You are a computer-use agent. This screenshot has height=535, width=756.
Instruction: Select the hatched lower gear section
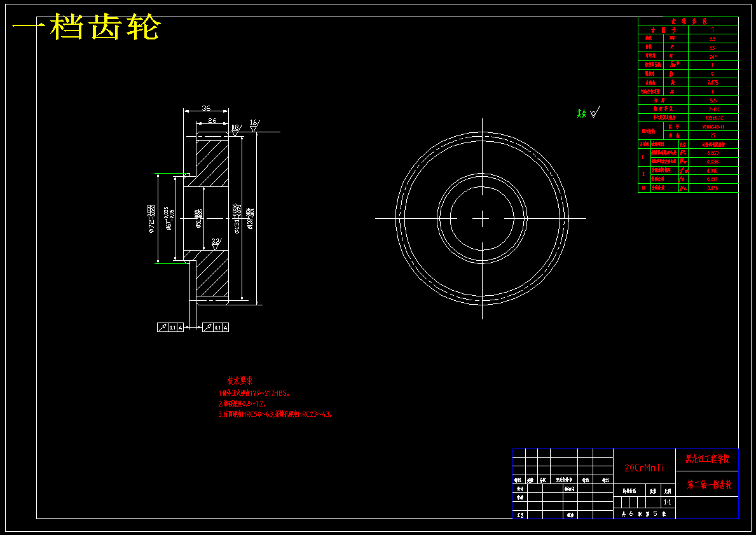coord(212,273)
